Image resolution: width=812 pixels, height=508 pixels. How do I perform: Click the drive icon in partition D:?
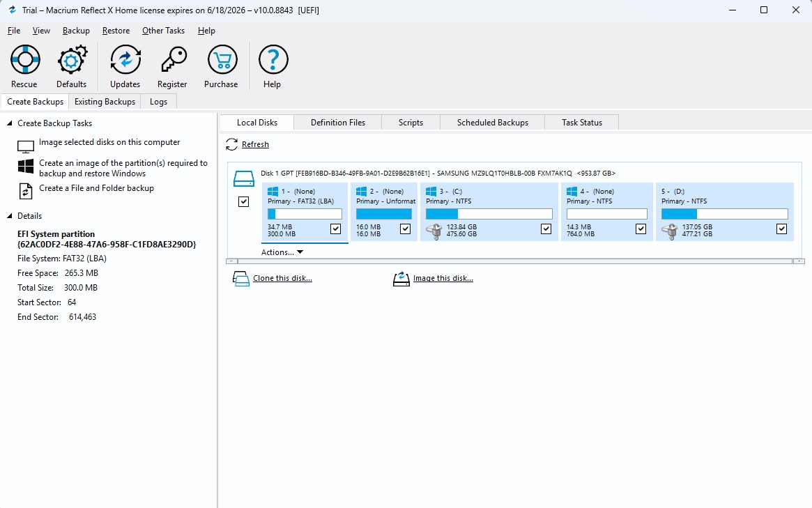[670, 231]
